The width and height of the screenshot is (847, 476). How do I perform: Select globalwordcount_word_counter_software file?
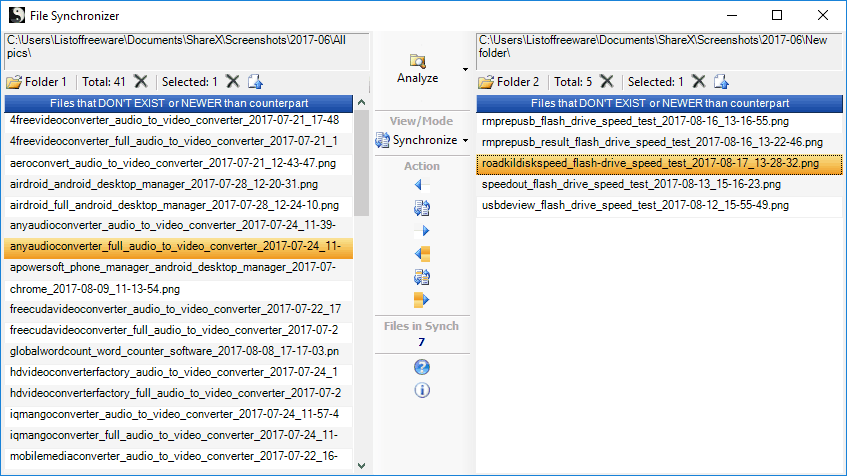pos(178,352)
